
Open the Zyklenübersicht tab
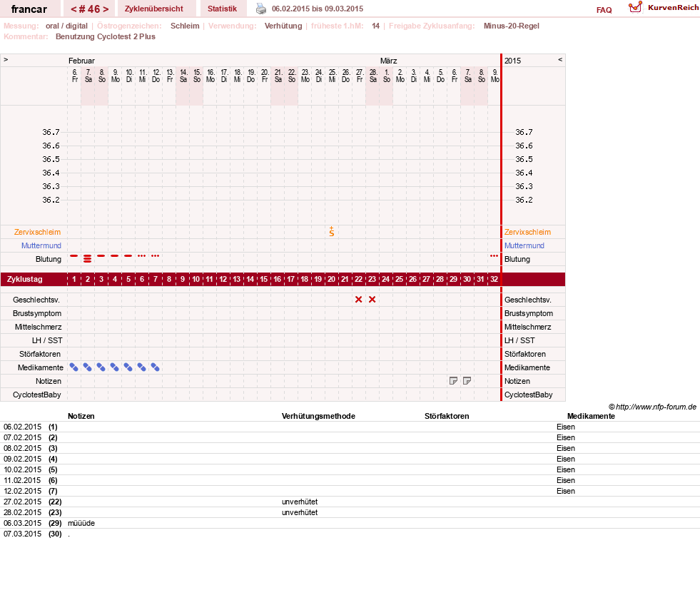point(154,9)
